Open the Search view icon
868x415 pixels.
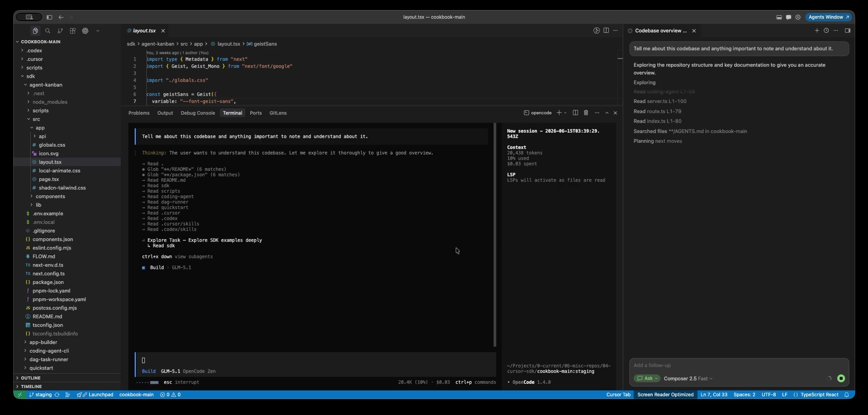tap(48, 31)
